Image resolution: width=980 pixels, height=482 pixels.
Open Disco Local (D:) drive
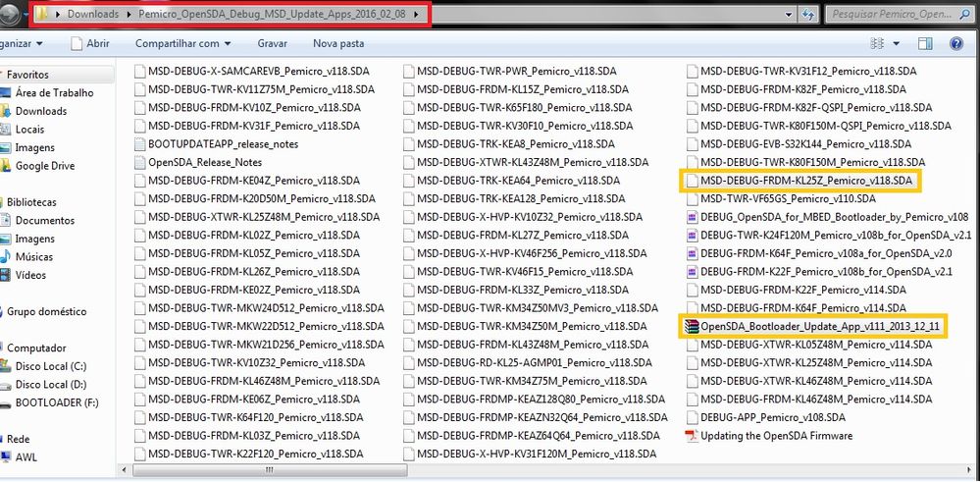tap(51, 384)
